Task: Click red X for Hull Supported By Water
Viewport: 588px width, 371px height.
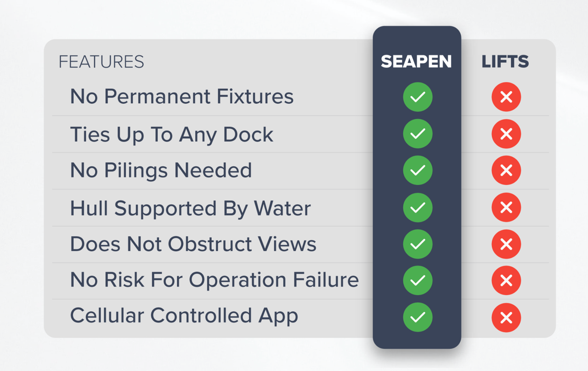Action: point(506,207)
